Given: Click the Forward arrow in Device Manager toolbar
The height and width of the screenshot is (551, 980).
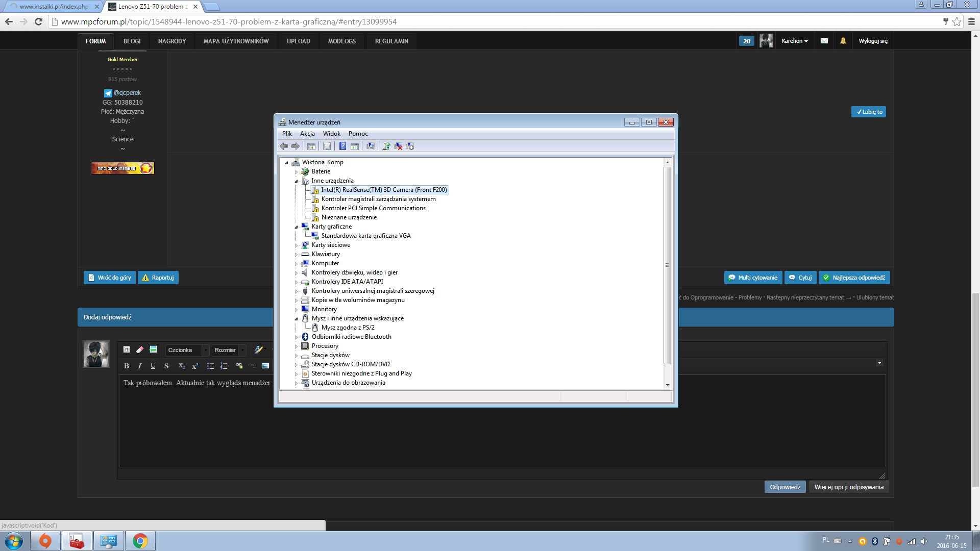Looking at the screenshot, I should tap(296, 146).
